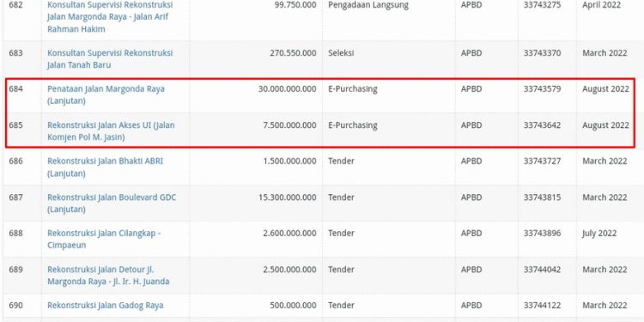The width and height of the screenshot is (644, 322).
Task: Click APBD in row 687
Action: pos(471,197)
